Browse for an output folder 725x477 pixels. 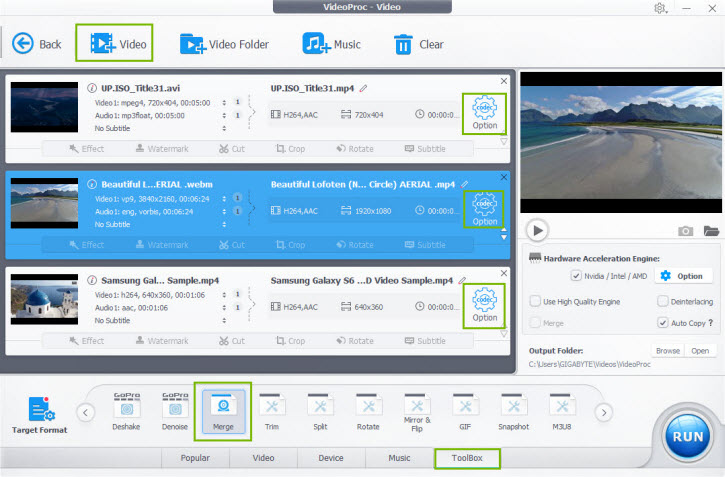[x=668, y=351]
